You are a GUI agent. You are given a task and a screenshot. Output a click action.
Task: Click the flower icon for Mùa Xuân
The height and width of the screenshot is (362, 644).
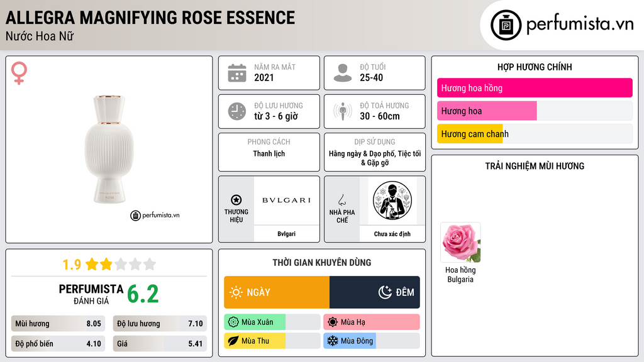click(233, 322)
